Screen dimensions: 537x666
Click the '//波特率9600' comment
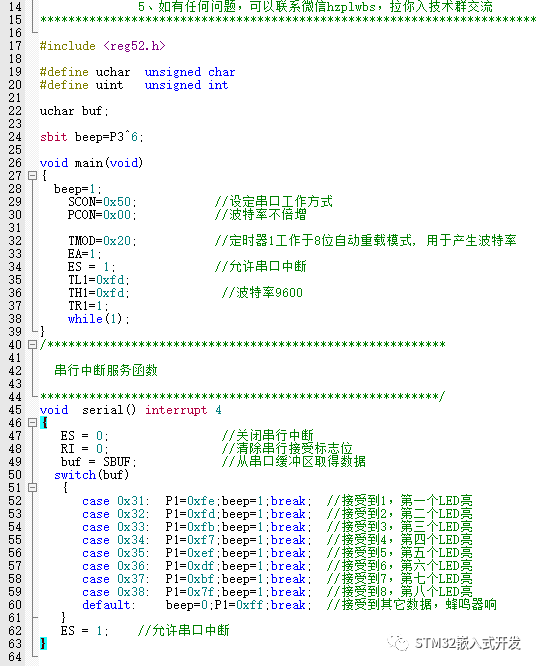pos(262,293)
